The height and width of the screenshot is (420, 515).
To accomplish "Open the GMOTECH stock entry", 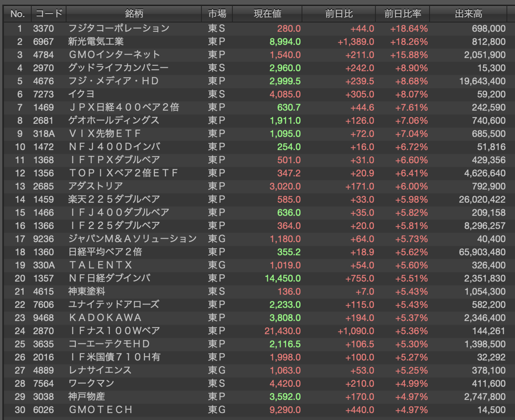I will 100,409.
